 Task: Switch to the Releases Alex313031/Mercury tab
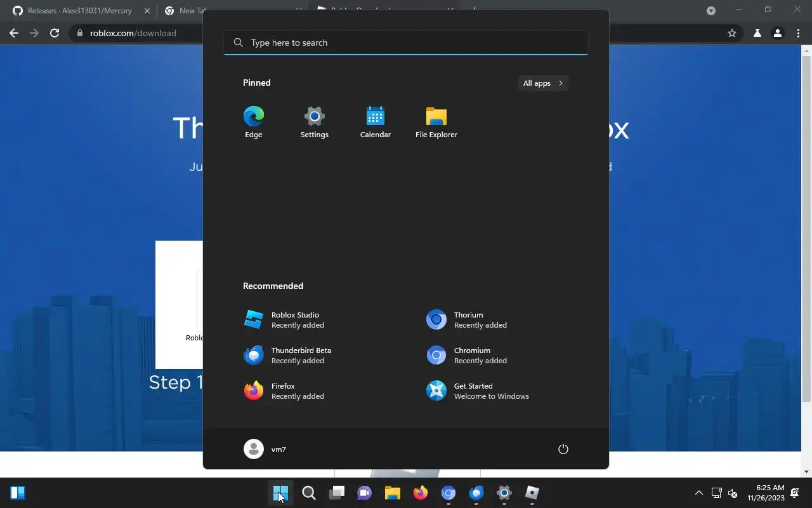(79, 11)
